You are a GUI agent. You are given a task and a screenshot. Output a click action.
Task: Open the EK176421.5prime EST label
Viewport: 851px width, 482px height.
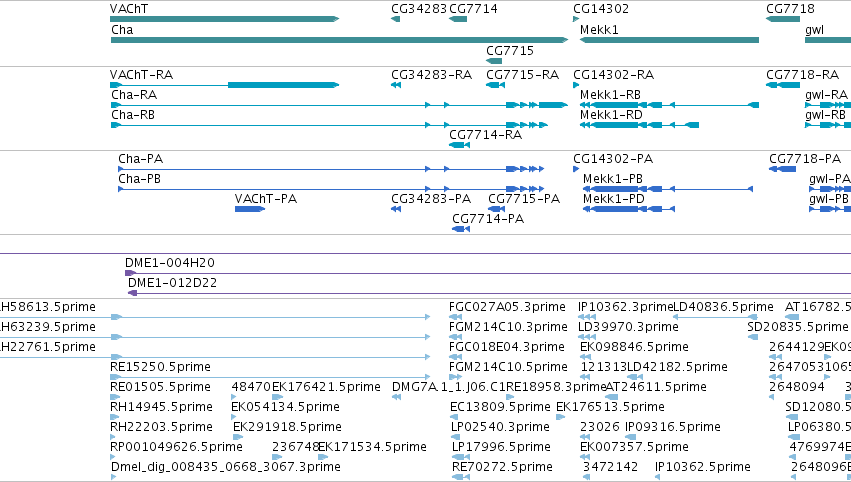coord(326,387)
